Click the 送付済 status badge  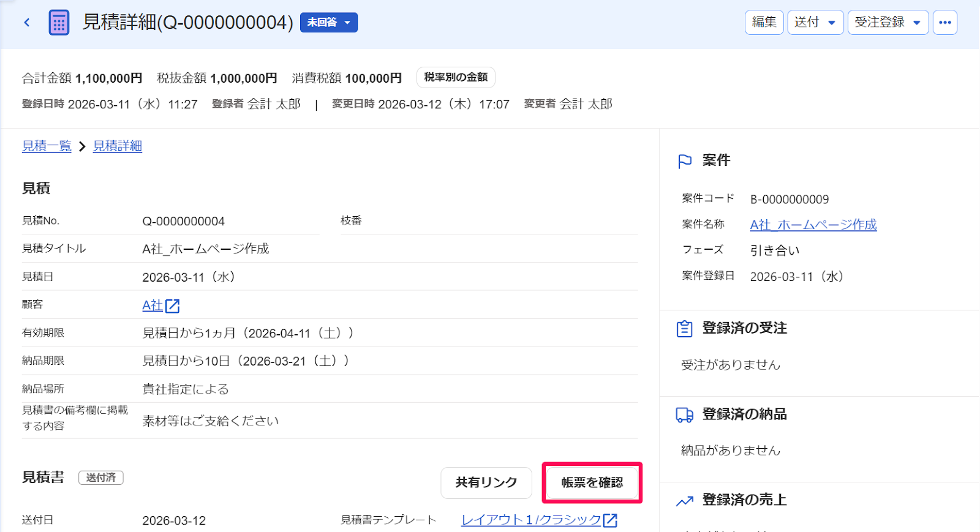click(101, 478)
